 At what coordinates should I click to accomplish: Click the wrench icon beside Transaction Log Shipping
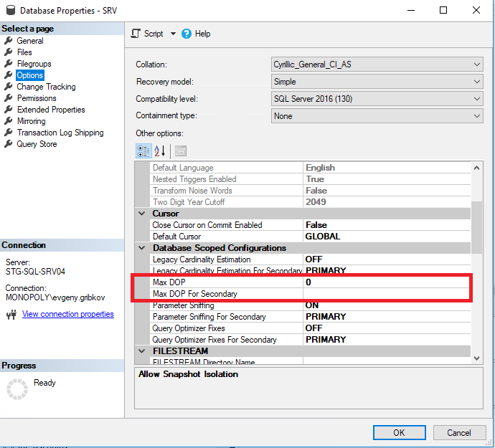point(8,132)
